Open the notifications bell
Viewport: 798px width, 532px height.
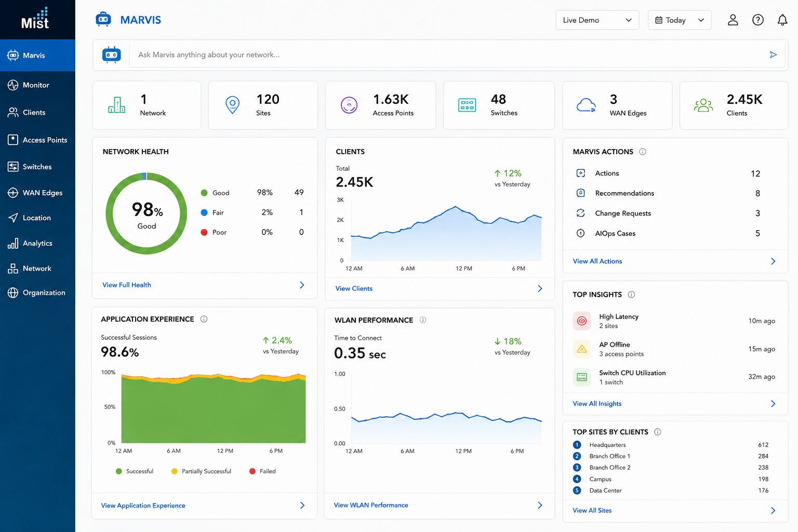click(782, 20)
